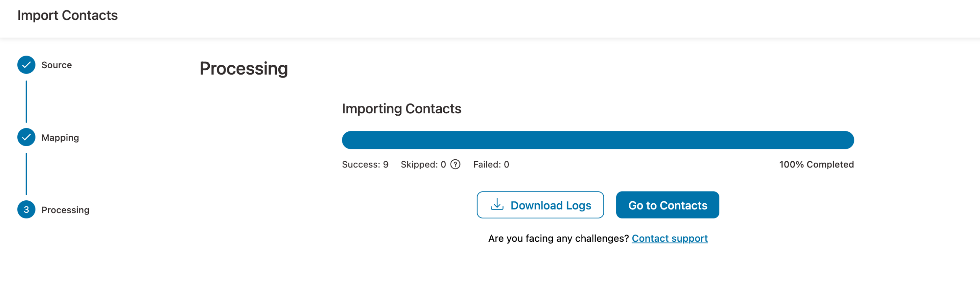
Task: Click the Source step checkmark circle
Action: (26, 65)
